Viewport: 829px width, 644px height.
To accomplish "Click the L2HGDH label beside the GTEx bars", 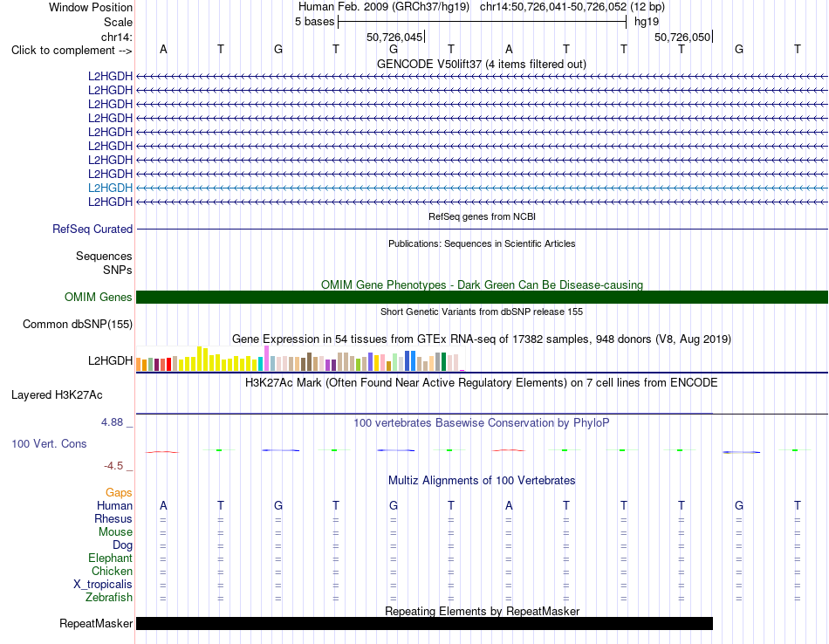I will [x=110, y=360].
